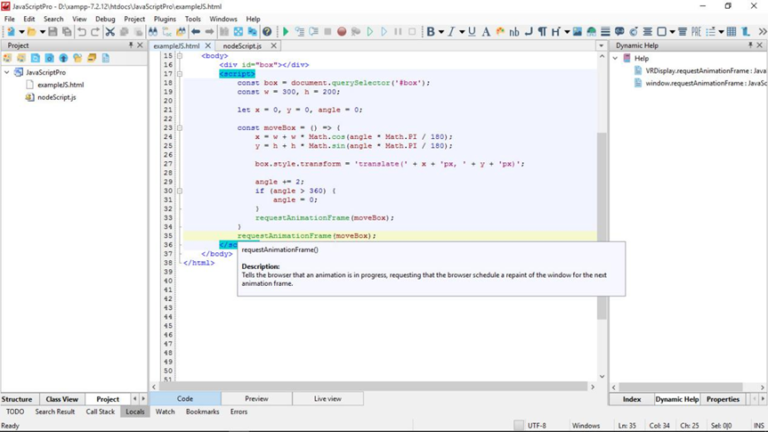Viewport: 768px width, 432px height.
Task: Click the insert table icon
Action: point(731,32)
